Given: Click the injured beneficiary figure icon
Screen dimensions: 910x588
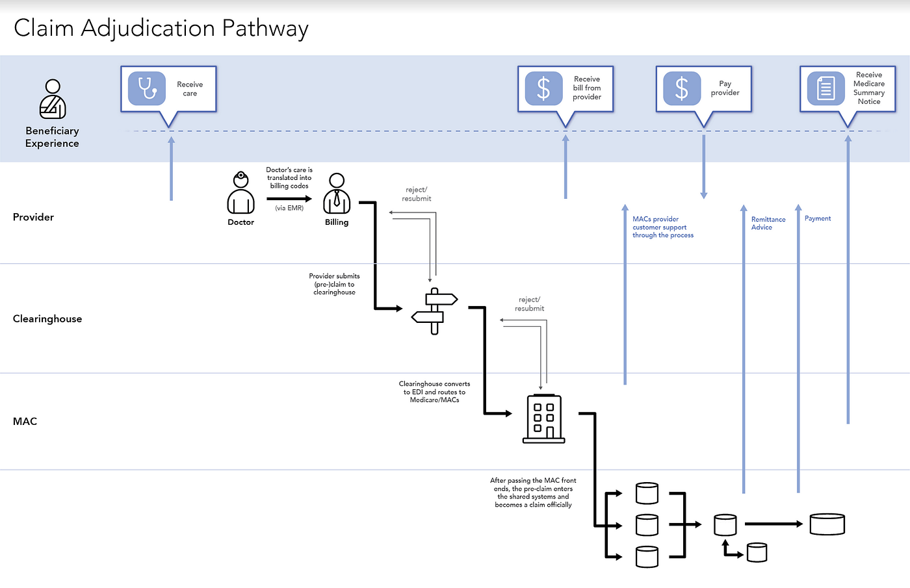Looking at the screenshot, I should click(52, 99).
